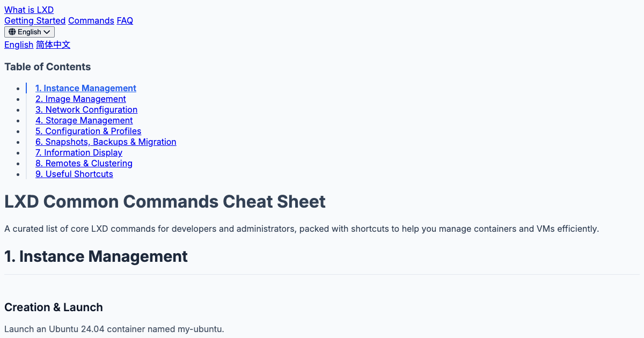
Task: Go to the "Commands" page
Action: pyautogui.click(x=91, y=20)
